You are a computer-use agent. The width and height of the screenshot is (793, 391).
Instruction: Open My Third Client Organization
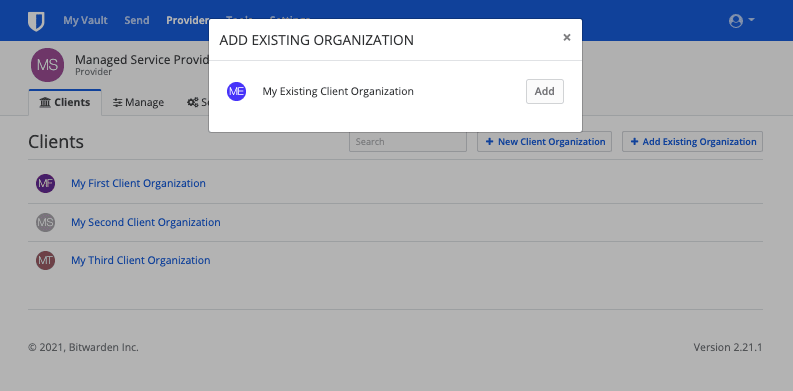click(141, 260)
